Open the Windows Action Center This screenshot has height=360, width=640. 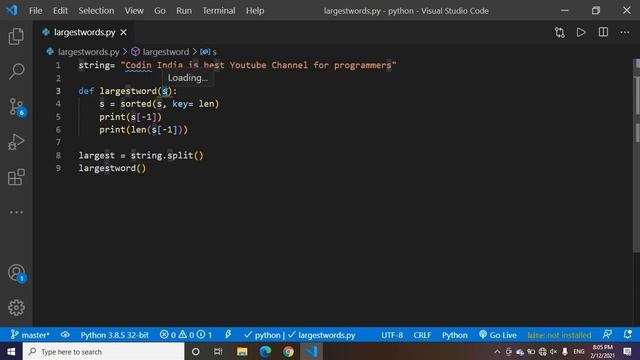pyautogui.click(x=627, y=351)
